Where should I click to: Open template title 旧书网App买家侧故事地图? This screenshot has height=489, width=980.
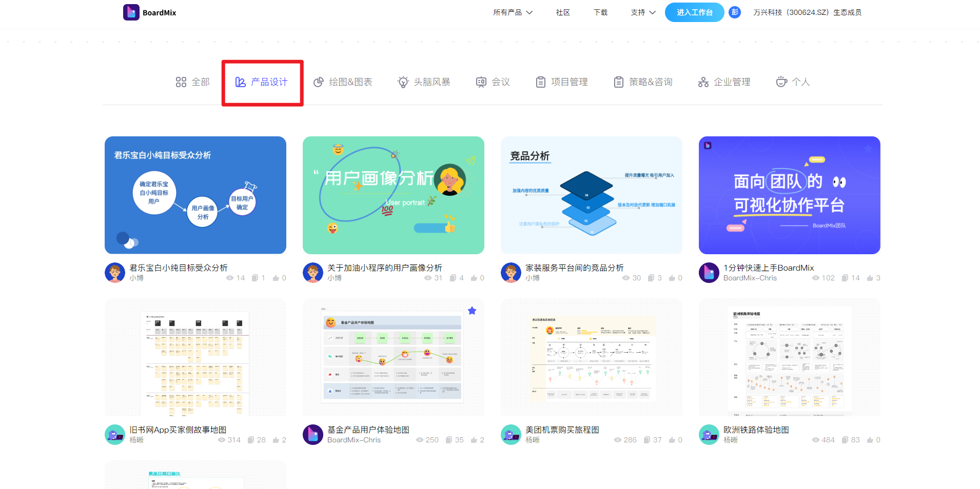point(178,430)
